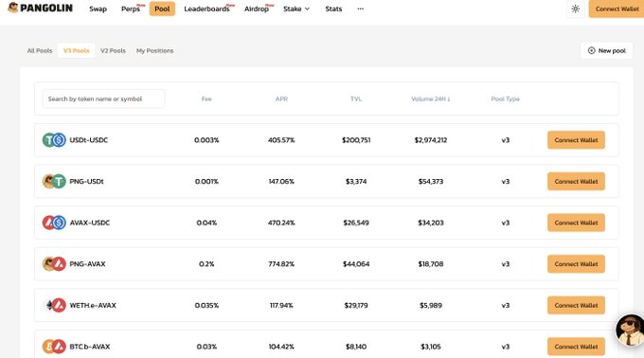Open the Stats page
The image size is (644, 358).
[333, 9]
